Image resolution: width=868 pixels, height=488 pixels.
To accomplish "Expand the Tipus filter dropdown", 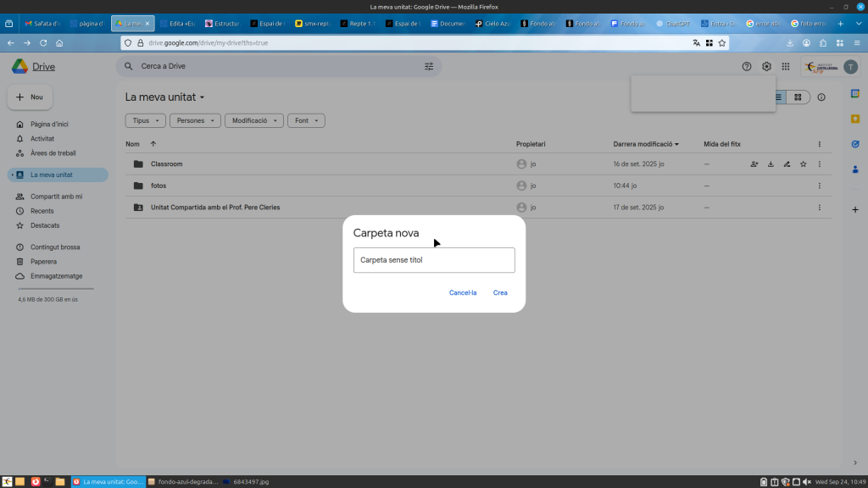I will click(x=145, y=121).
